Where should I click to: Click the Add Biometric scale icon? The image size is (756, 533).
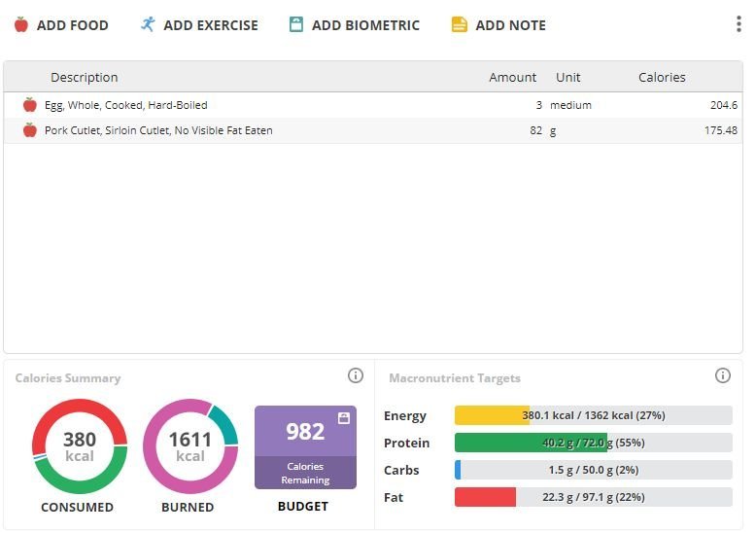296,25
